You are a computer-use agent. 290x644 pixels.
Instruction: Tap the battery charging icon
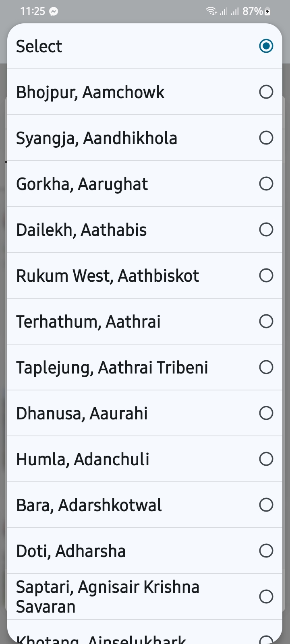point(268,12)
